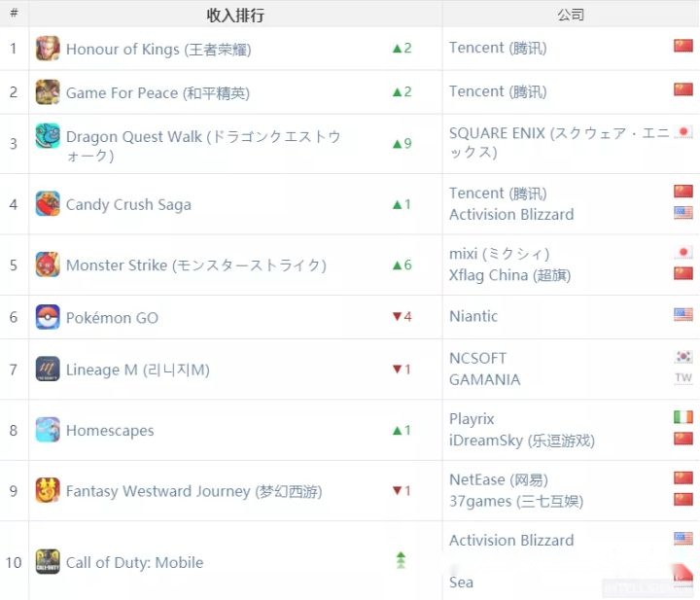Click the Ireland flag beside Playrix
The width and height of the screenshot is (700, 600).
683,417
